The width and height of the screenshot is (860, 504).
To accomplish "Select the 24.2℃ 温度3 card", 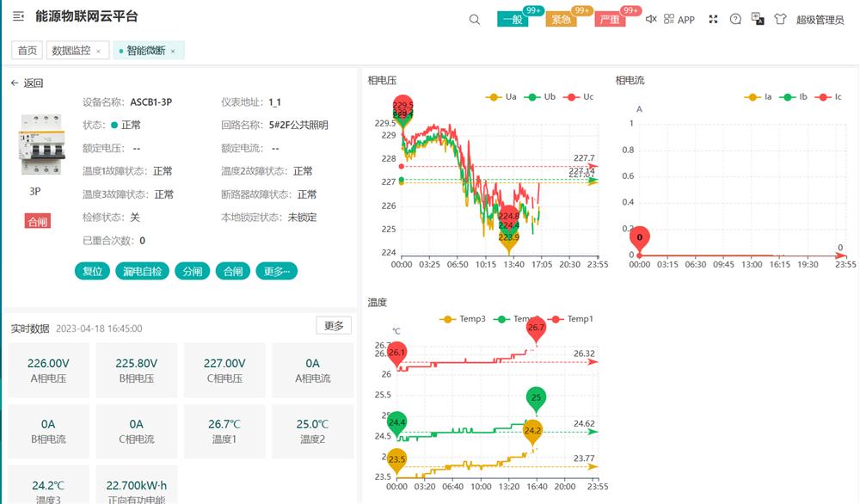I will pyautogui.click(x=48, y=485).
